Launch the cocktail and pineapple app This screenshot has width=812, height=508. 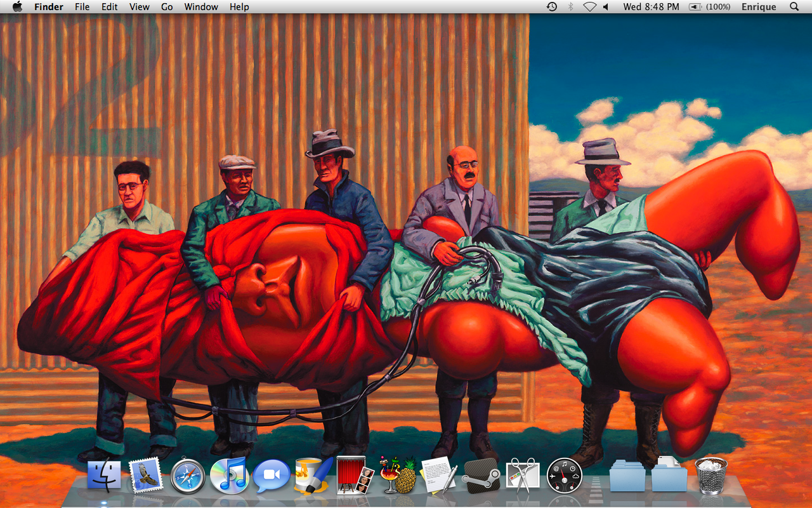point(397,475)
